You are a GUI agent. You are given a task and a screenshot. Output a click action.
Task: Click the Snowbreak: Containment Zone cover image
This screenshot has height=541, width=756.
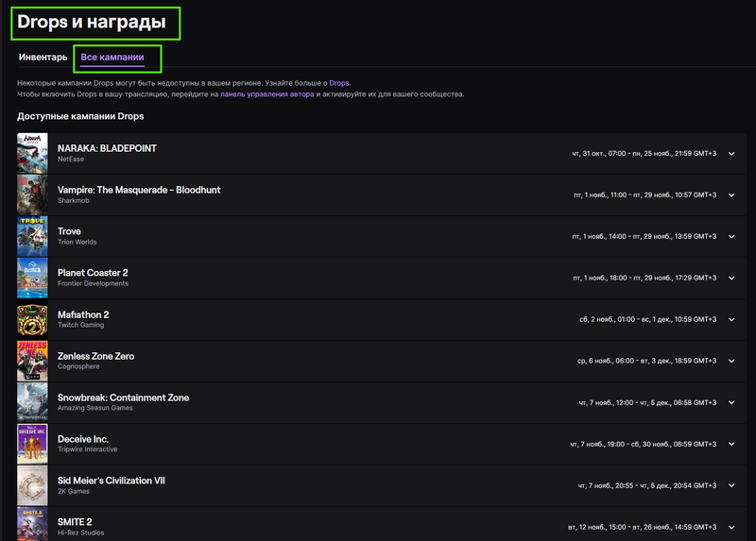32,402
